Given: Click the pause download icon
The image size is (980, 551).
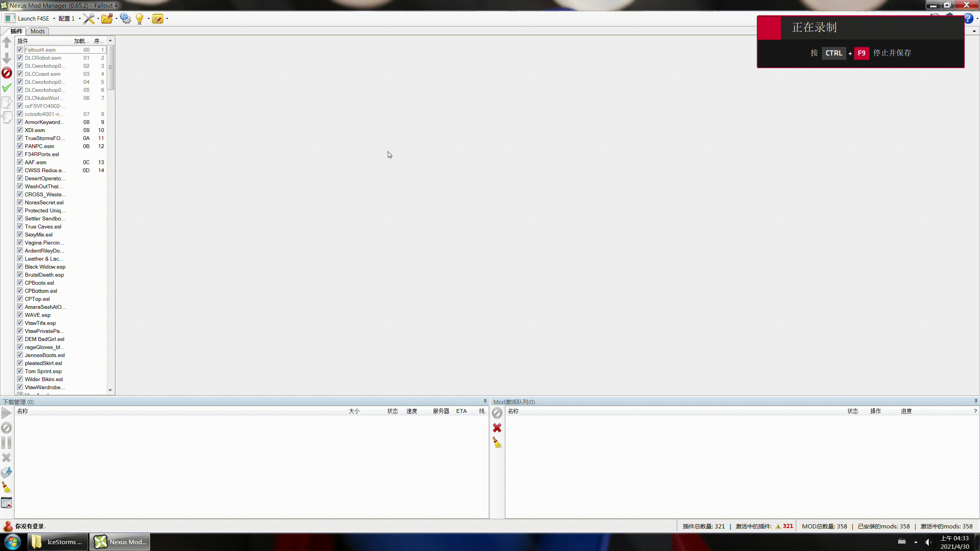Looking at the screenshot, I should [x=7, y=443].
